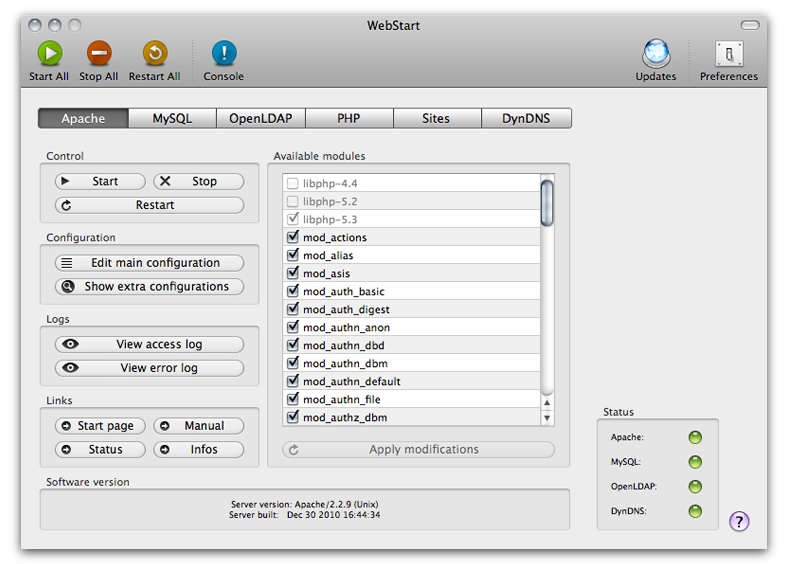Toggle mod_authz_dbm checkbox
Screen dimensions: 788x564
pyautogui.click(x=292, y=417)
